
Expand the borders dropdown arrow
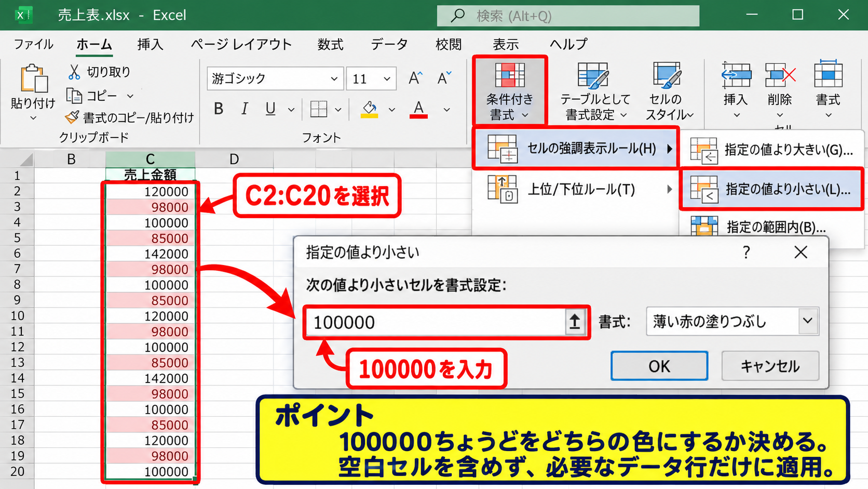(x=338, y=110)
